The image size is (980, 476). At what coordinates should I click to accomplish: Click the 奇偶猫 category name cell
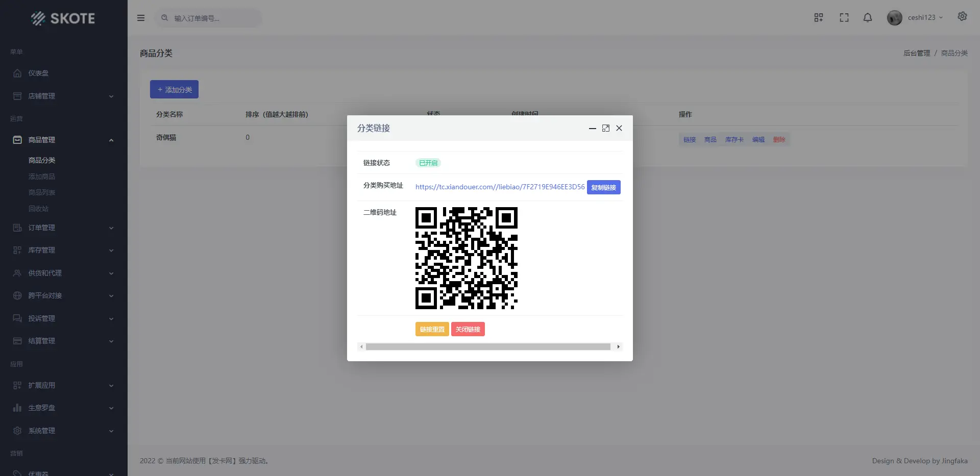(166, 137)
